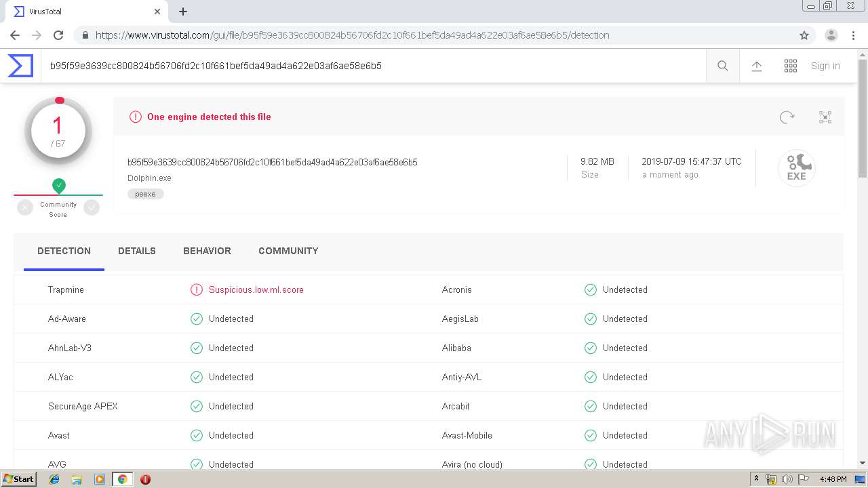Click the peexe tag
The height and width of the screenshot is (488, 868).
click(x=145, y=194)
